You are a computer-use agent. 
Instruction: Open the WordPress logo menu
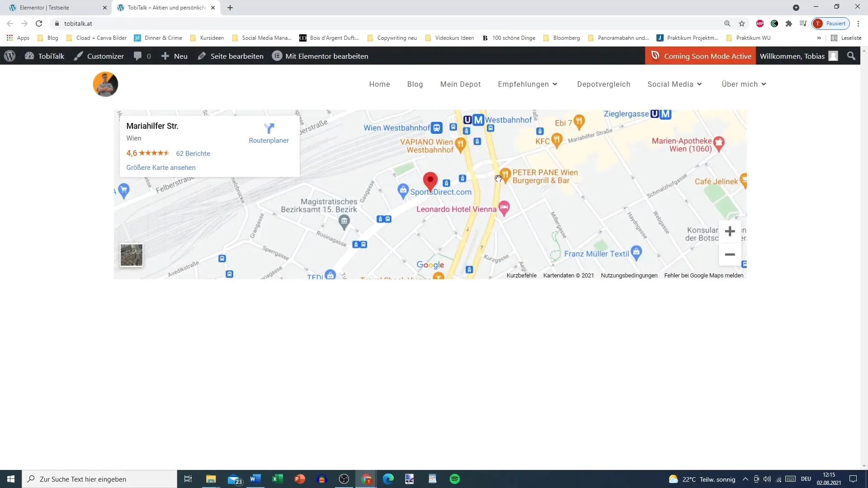point(9,56)
